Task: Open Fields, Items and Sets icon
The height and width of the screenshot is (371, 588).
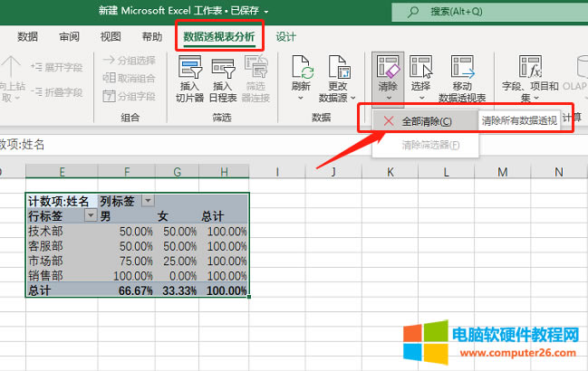Action: click(530, 70)
